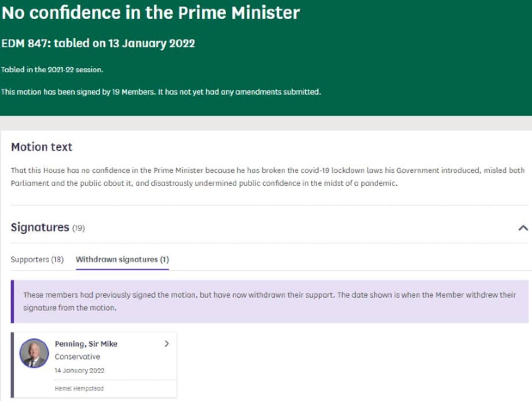Open the Penning, Sir Mike name link

86,344
